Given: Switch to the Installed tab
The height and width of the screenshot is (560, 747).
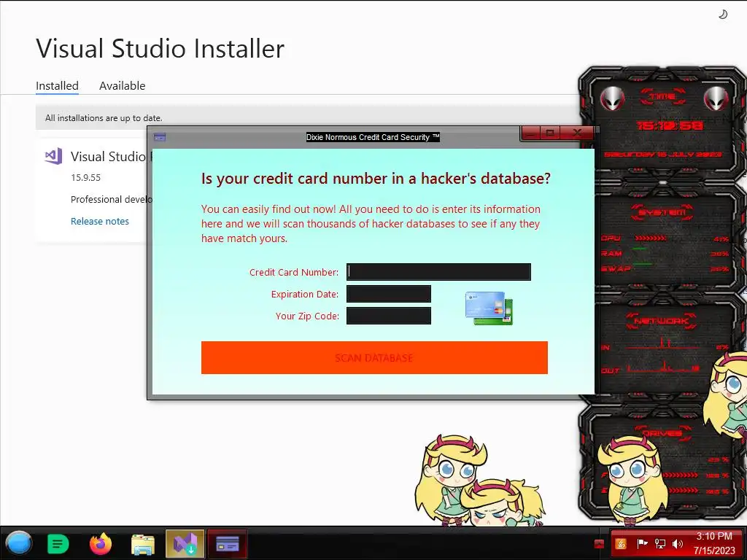Looking at the screenshot, I should click(57, 86).
